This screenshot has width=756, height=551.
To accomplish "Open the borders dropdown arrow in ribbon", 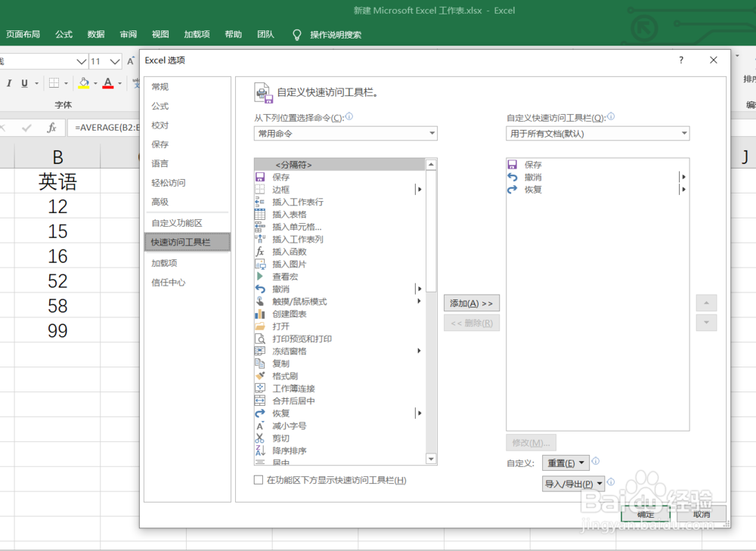I will pyautogui.click(x=66, y=83).
